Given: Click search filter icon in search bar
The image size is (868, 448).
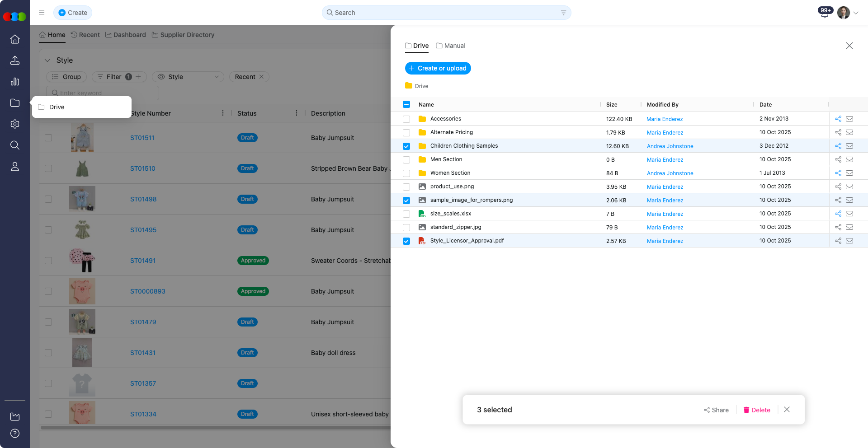Looking at the screenshot, I should (x=563, y=13).
